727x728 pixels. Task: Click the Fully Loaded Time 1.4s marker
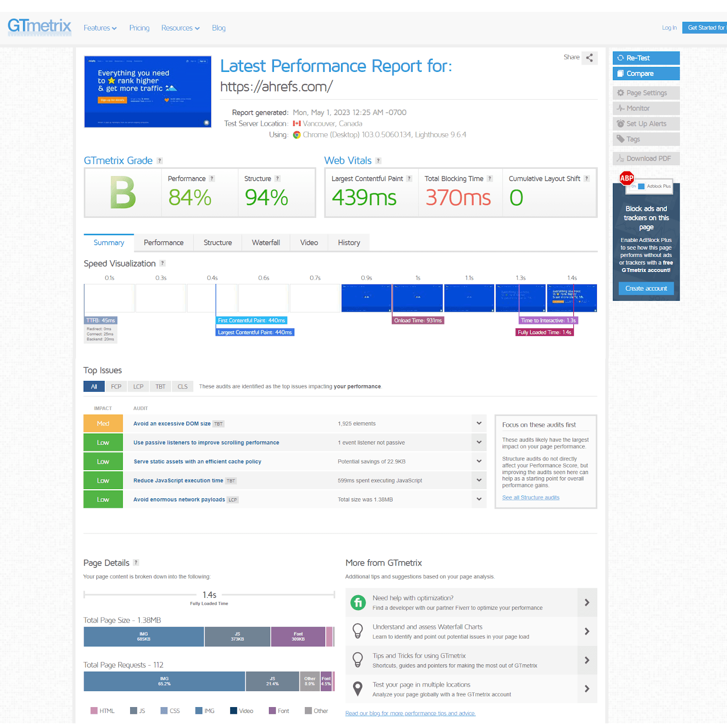click(545, 332)
